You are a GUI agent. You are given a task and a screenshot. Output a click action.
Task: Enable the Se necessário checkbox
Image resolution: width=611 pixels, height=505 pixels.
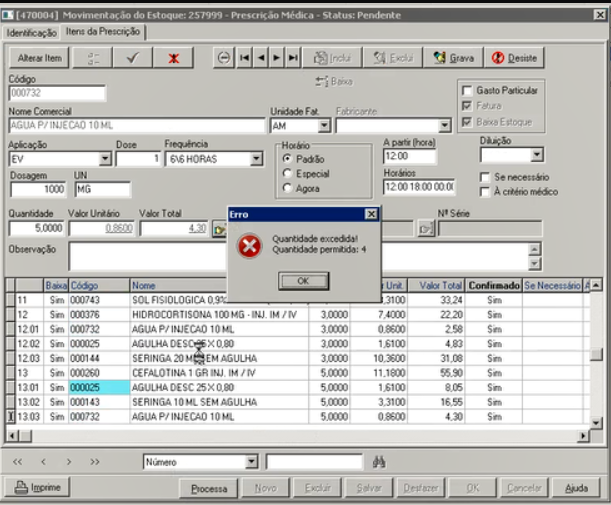pos(485,177)
